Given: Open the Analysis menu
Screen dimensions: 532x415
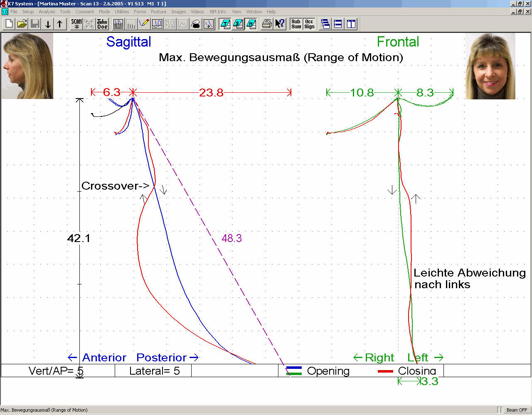Looking at the screenshot, I should click(47, 12).
